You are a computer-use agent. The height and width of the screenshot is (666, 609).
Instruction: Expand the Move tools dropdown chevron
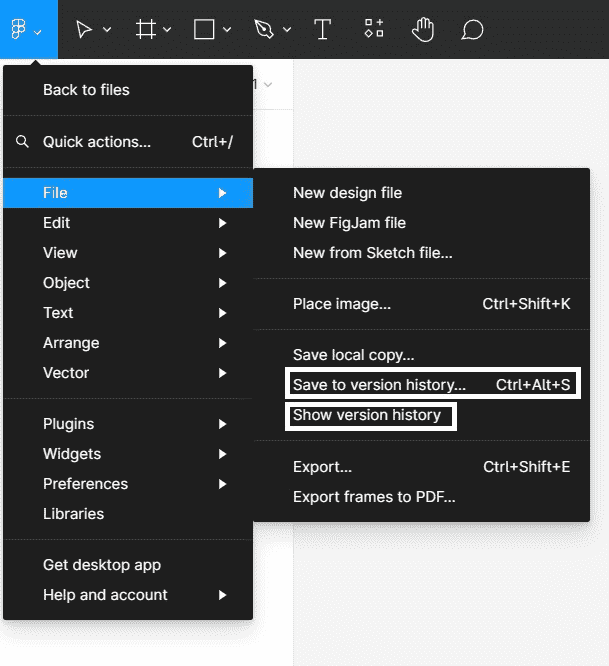[107, 31]
